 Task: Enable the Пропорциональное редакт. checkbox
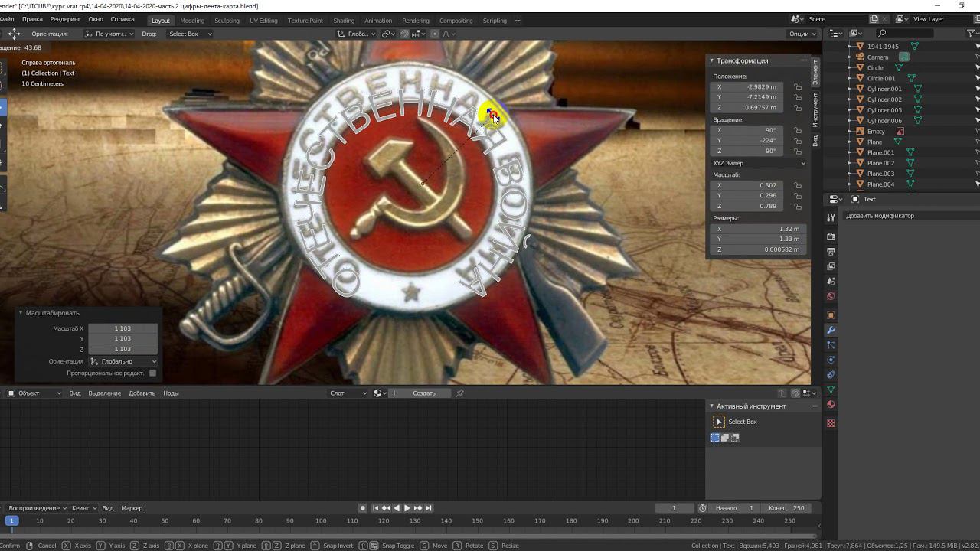coord(152,373)
